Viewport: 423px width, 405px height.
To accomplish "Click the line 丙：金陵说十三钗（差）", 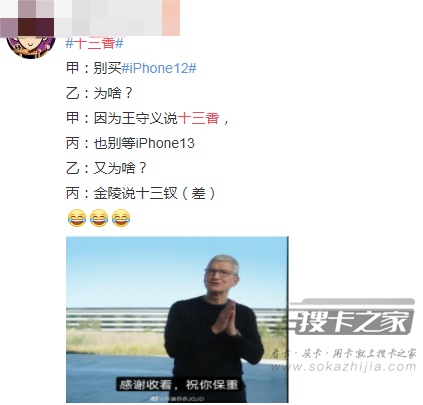I will click(141, 193).
